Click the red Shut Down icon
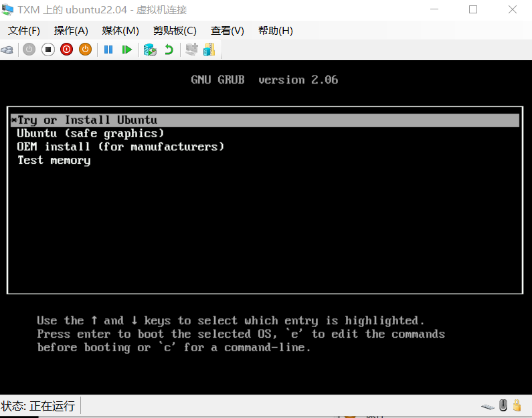 [66, 49]
